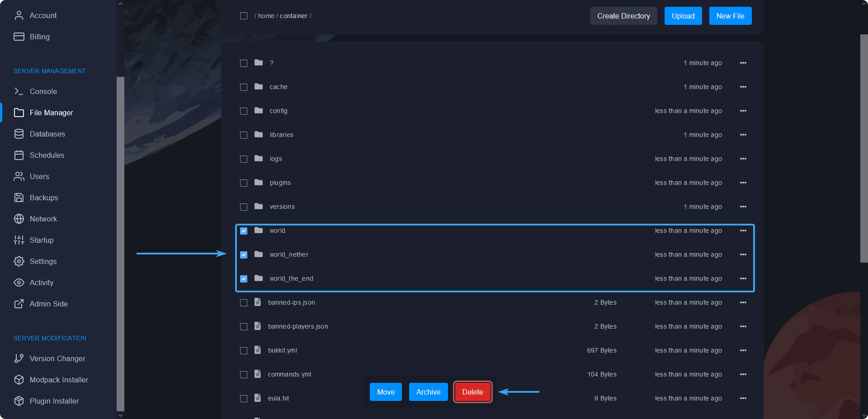
Task: Click the Backups save icon
Action: coord(19,198)
